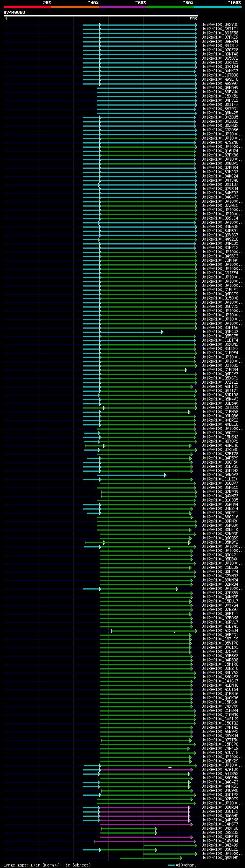Open hit UniRef100_B9IF58
This screenshot has height=868, width=245.
pos(220,33)
